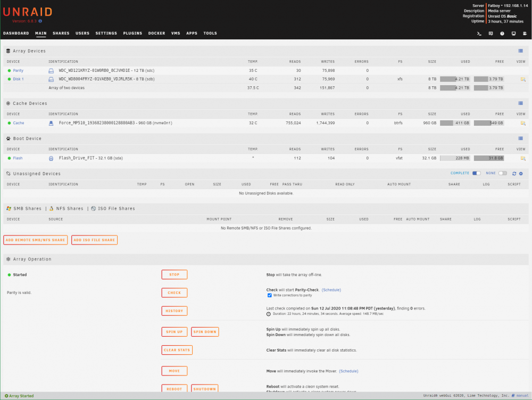The width and height of the screenshot is (532, 400).
Task: Click the version info icon beside 6.8.3
Action: pos(40,21)
